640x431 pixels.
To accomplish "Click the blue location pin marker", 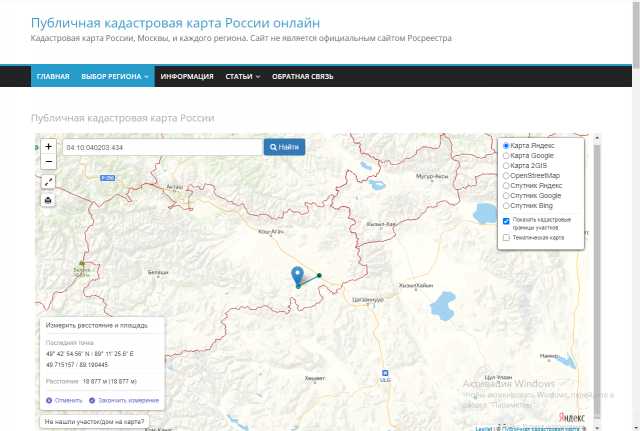I will [x=298, y=276].
